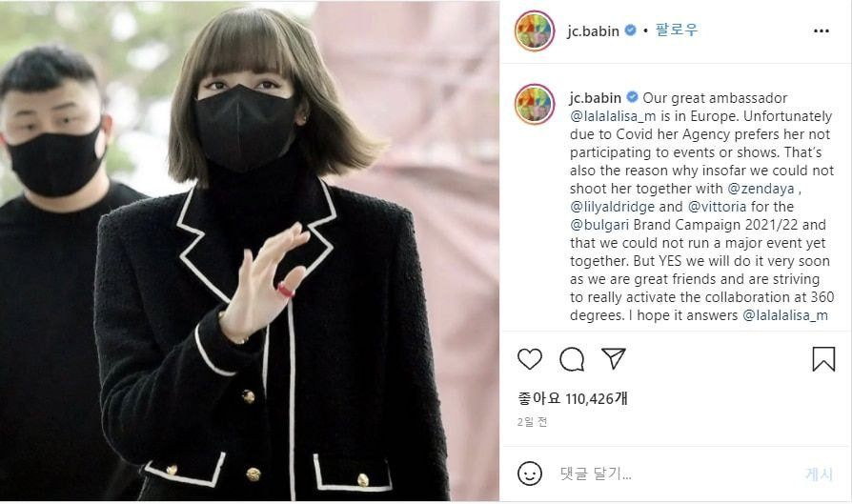Click the jc.babin avatar beside the caption
Viewport: 852px width, 504px height.
(534, 104)
